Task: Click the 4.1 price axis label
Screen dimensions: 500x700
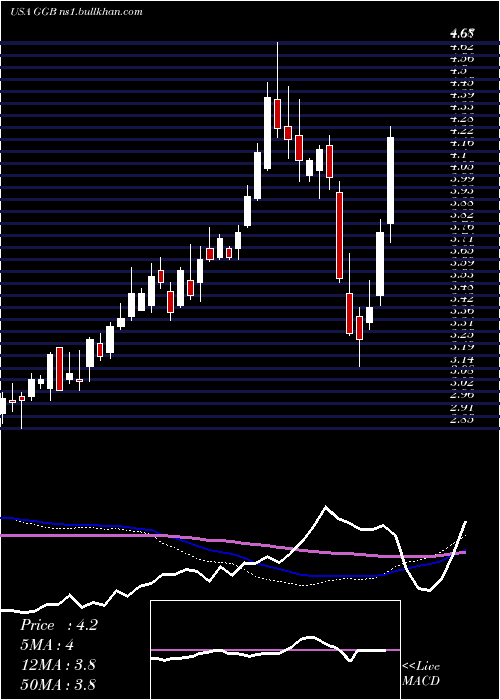Action: point(458,155)
